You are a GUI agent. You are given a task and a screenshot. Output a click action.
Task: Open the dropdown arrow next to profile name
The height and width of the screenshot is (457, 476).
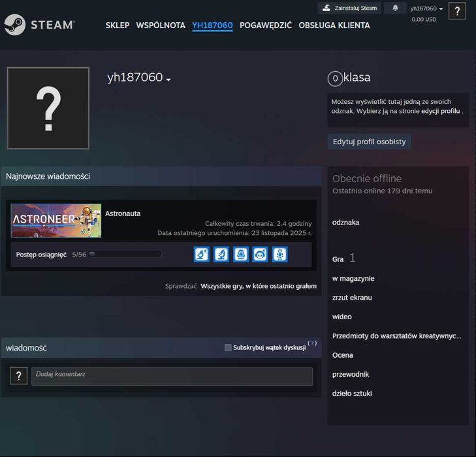(x=168, y=80)
